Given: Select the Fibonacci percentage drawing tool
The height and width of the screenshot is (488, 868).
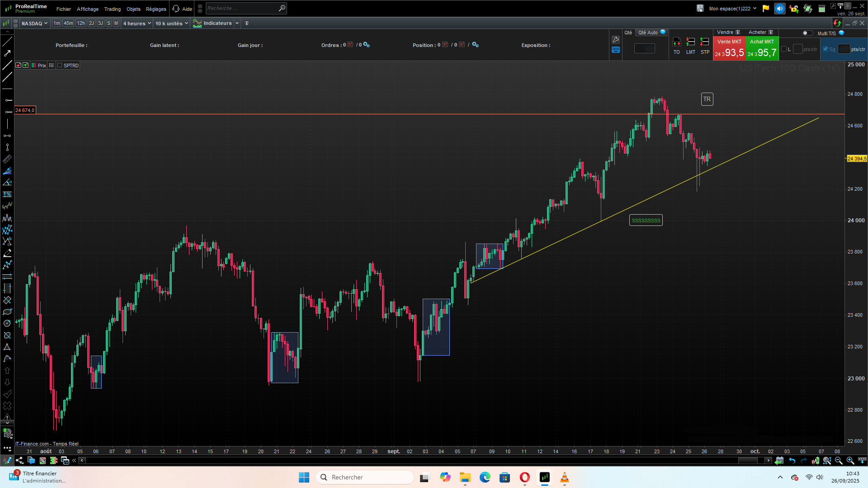Looking at the screenshot, I should click(7, 194).
